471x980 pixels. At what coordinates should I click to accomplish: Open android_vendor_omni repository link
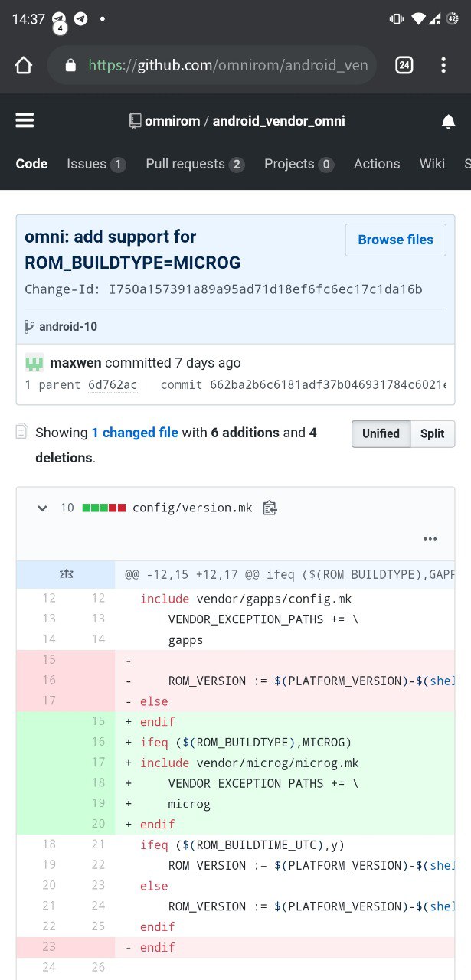click(279, 121)
